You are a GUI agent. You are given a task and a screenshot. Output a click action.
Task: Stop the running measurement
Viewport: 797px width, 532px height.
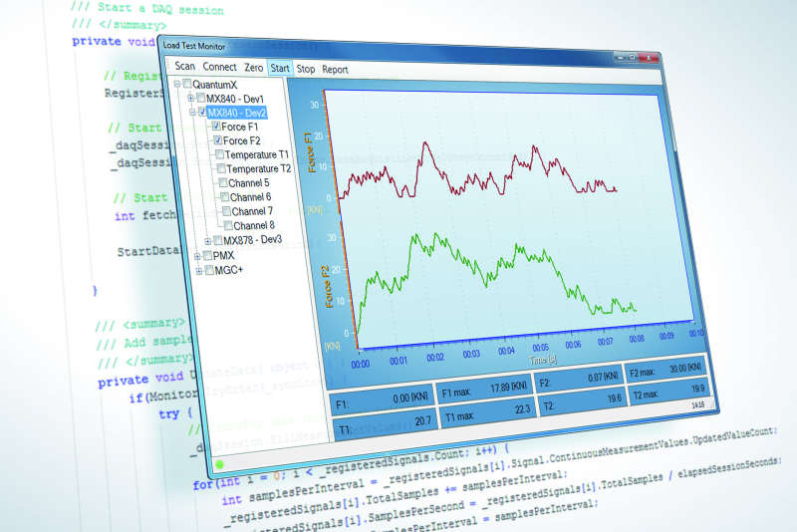pos(306,70)
